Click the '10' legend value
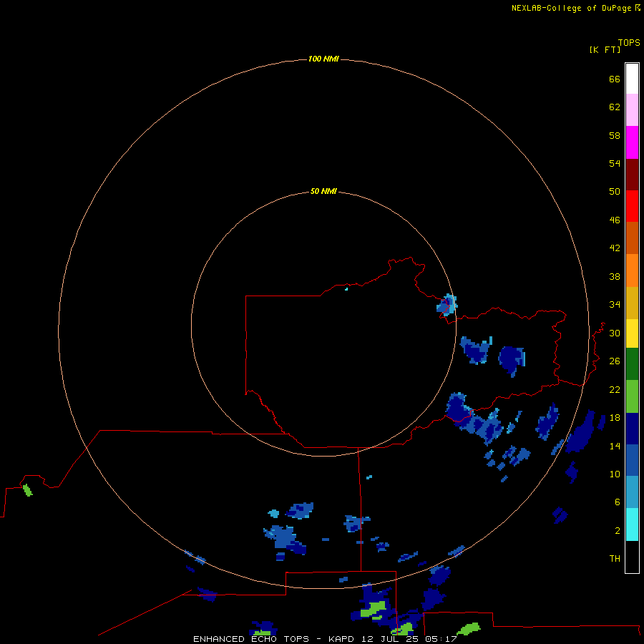644x644 pixels. (615, 474)
